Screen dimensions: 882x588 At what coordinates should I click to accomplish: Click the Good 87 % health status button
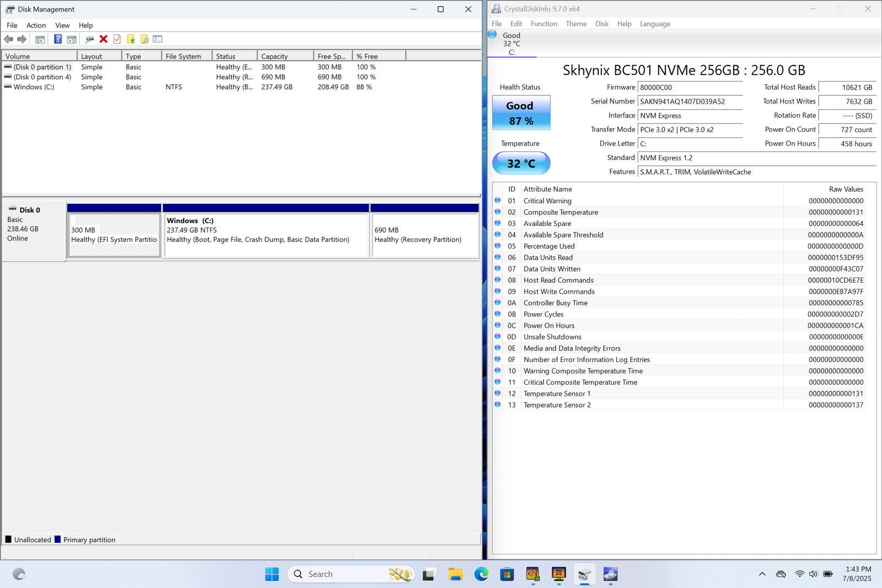(521, 113)
